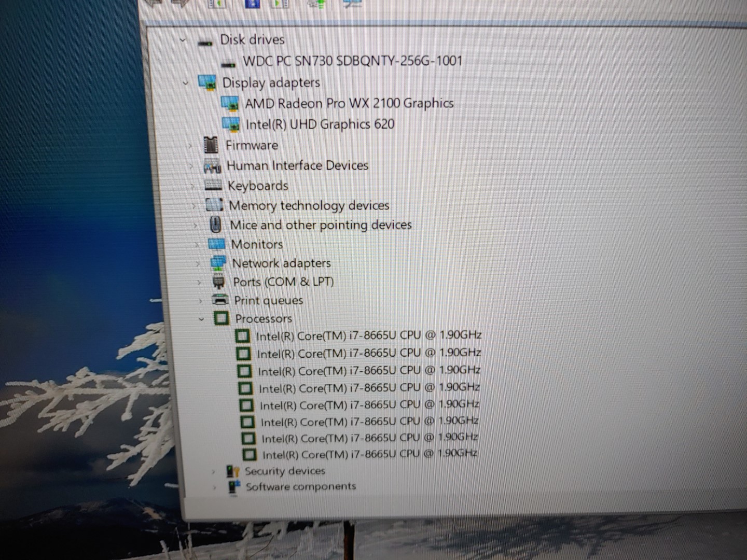Collapse the Disk drives node
Image resolution: width=747 pixels, height=560 pixels.
(183, 39)
